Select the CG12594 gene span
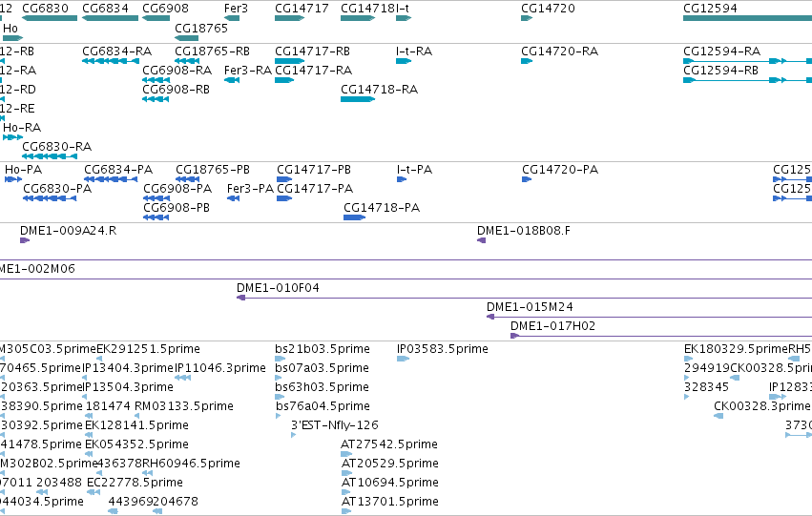 (x=747, y=18)
